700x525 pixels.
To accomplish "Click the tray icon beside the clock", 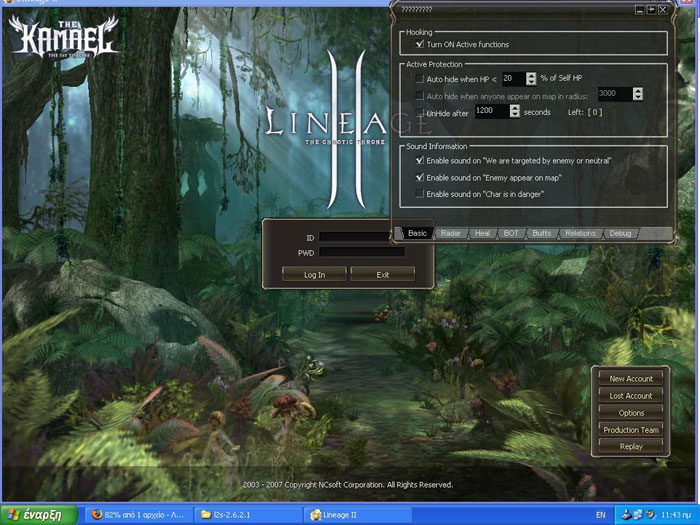I will [x=650, y=515].
